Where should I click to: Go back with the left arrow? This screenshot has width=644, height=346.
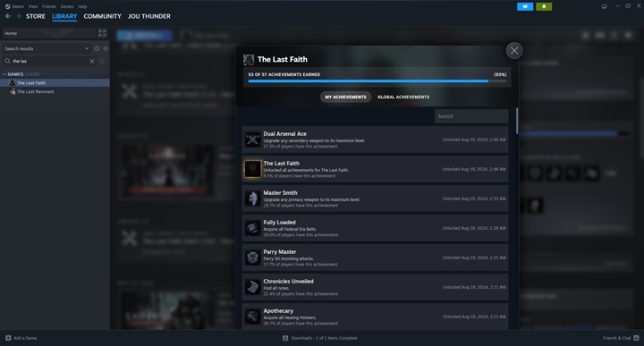8,16
